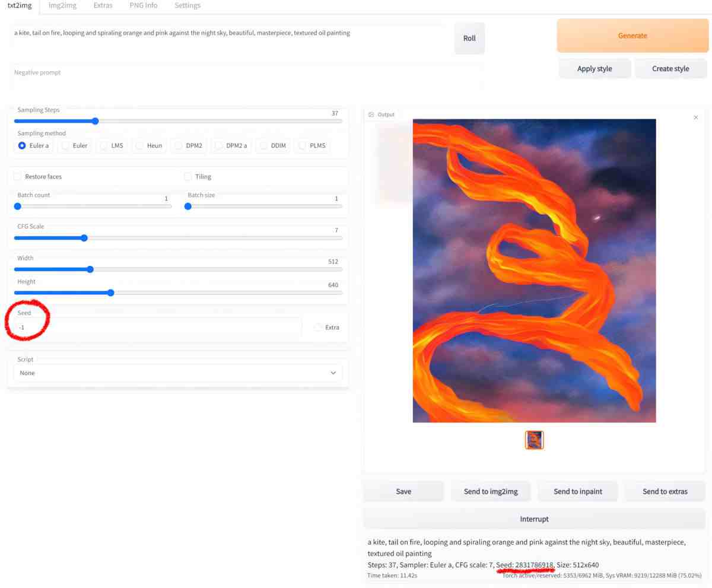Viewport: 712px width, 588px height.
Task: Send the output to extras
Action: pos(665,491)
